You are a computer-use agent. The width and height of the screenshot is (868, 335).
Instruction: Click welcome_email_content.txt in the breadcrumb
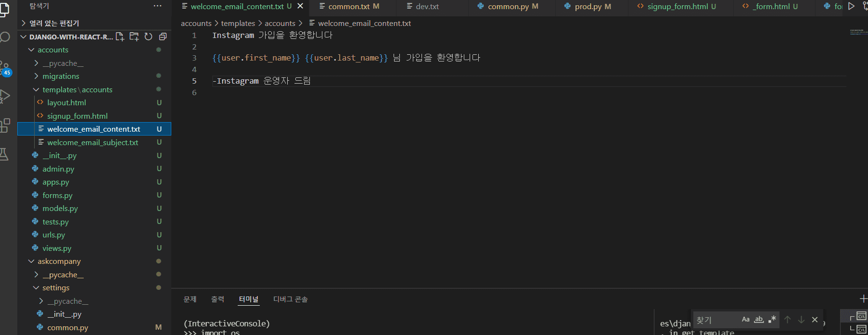(364, 23)
